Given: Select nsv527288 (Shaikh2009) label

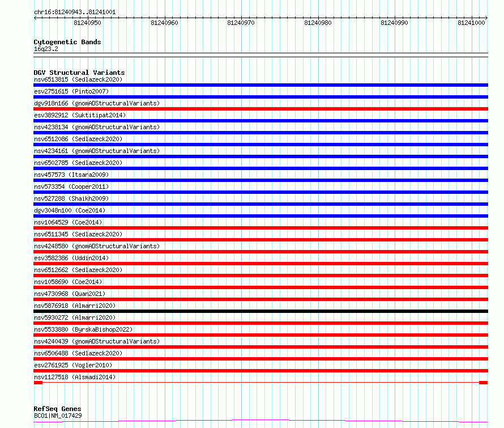Looking at the screenshot, I should [x=71, y=198].
